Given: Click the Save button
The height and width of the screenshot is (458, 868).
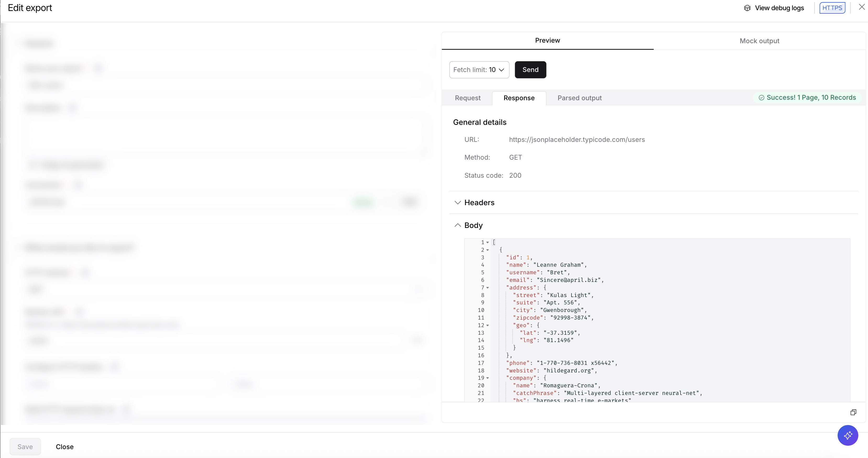Looking at the screenshot, I should 25,446.
